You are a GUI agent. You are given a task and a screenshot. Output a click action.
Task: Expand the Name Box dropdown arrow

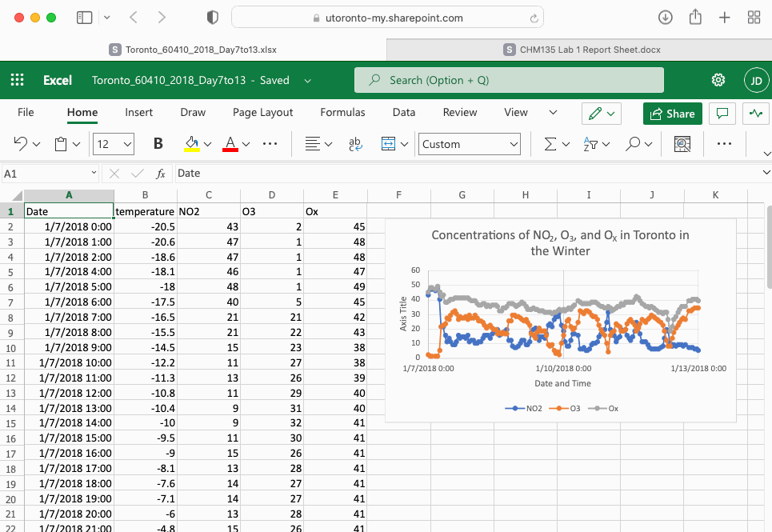[x=94, y=173]
